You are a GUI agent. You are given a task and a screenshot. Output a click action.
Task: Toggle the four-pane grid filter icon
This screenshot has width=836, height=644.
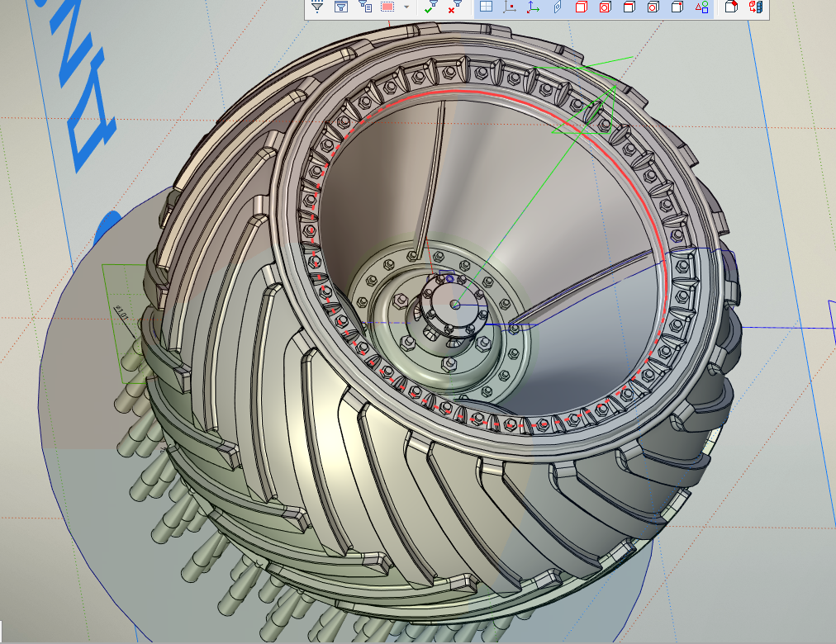click(x=486, y=7)
